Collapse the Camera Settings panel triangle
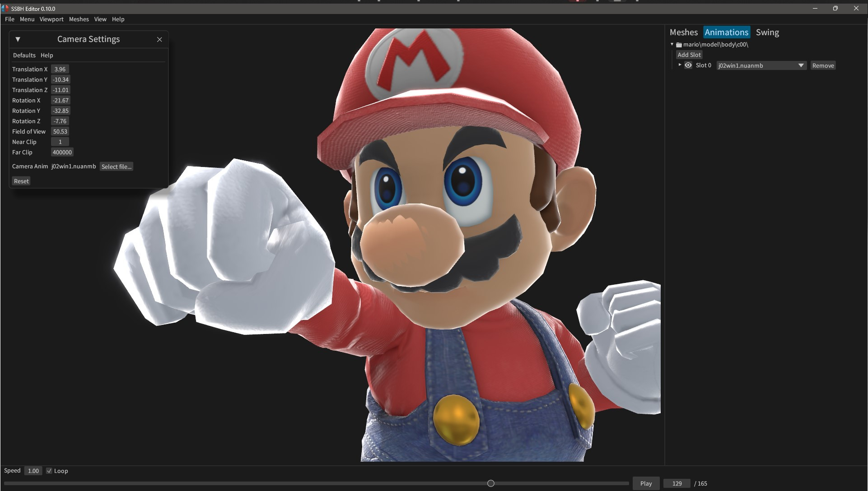Image resolution: width=868 pixels, height=491 pixels. click(18, 39)
